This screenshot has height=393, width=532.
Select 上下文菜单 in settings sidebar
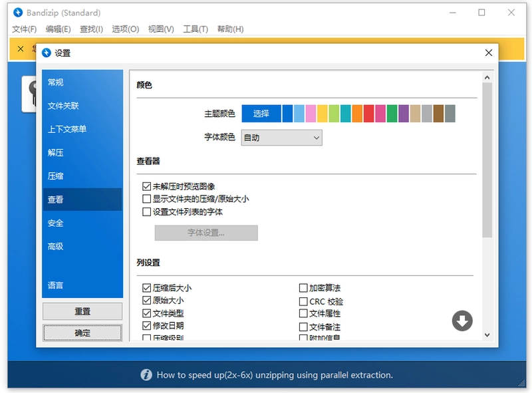[x=82, y=129]
